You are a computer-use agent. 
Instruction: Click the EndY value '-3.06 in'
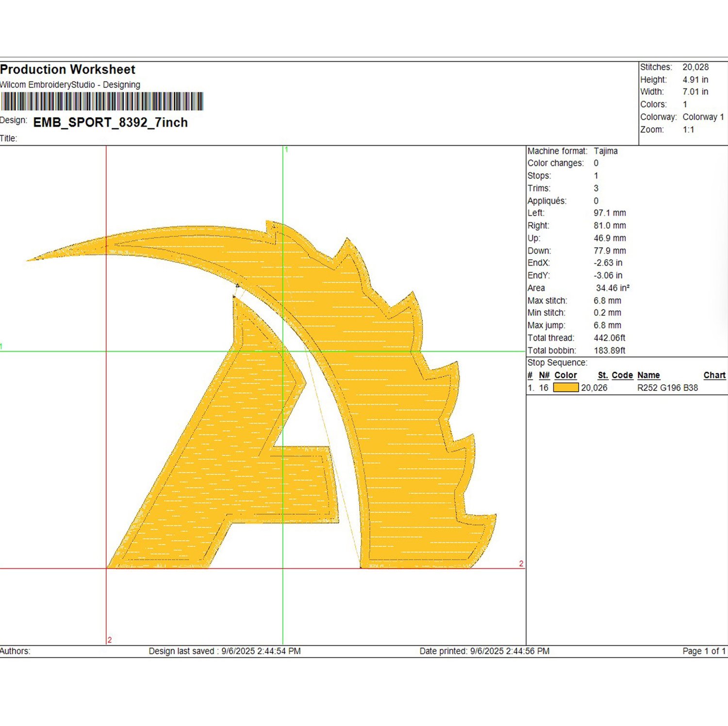(x=608, y=275)
